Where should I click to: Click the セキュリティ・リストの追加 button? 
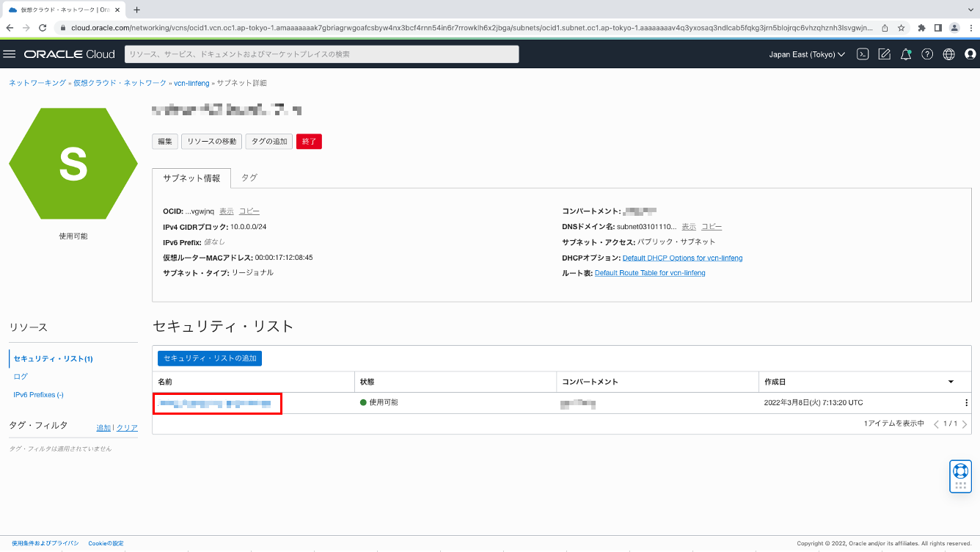point(209,358)
